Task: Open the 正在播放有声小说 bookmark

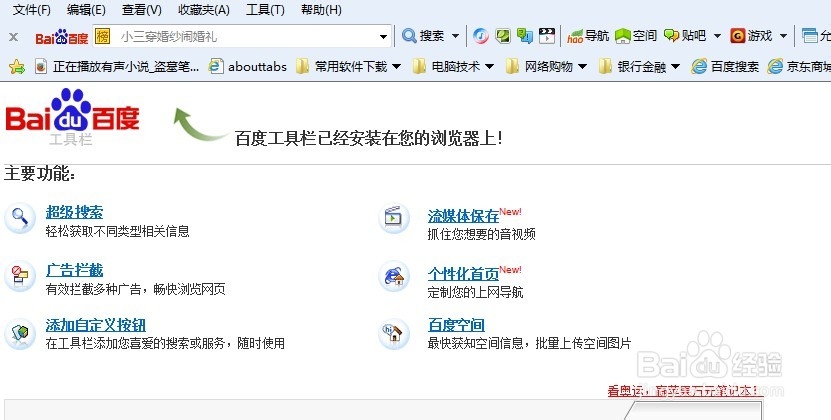Action: (x=117, y=66)
